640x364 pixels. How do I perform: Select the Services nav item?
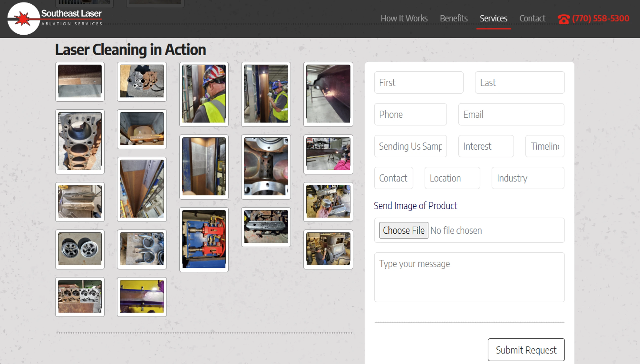click(493, 18)
